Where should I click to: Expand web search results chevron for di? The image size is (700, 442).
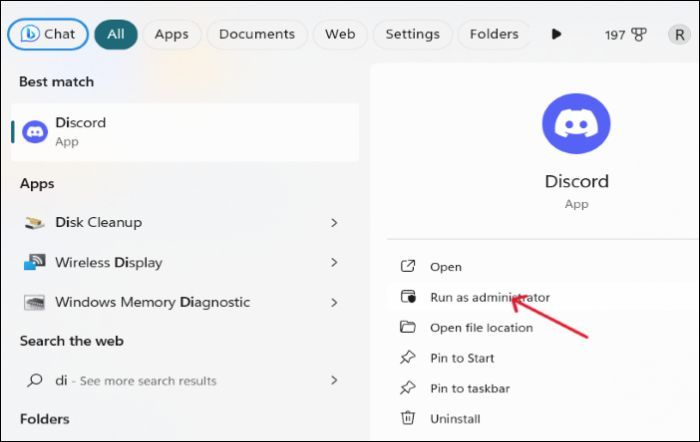334,381
